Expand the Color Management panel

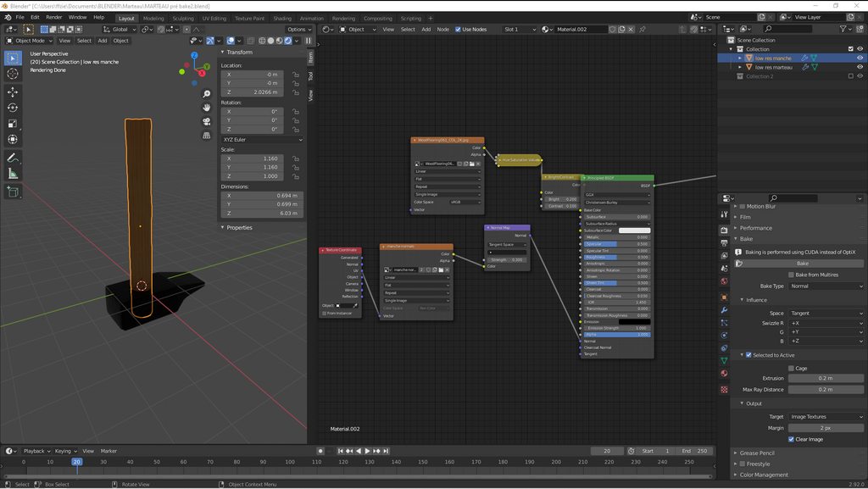coord(763,475)
